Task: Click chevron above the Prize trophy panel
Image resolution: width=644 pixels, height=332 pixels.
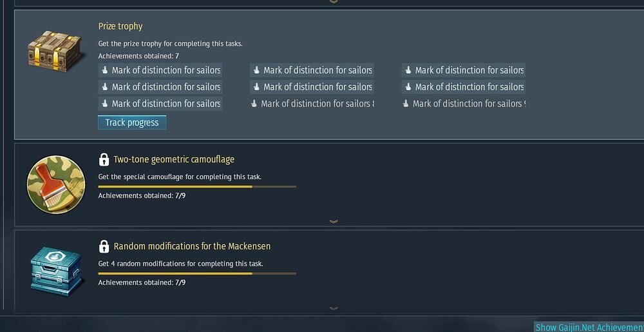Action: 334,2
